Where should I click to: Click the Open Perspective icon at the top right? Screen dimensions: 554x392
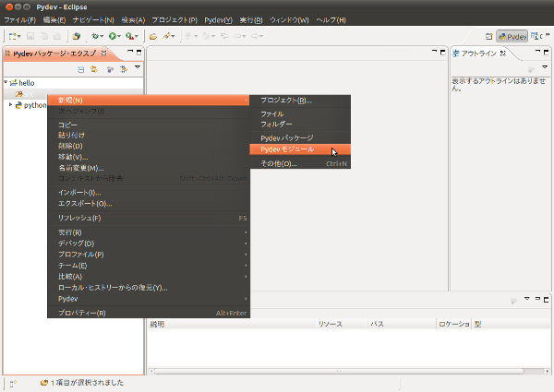[489, 36]
